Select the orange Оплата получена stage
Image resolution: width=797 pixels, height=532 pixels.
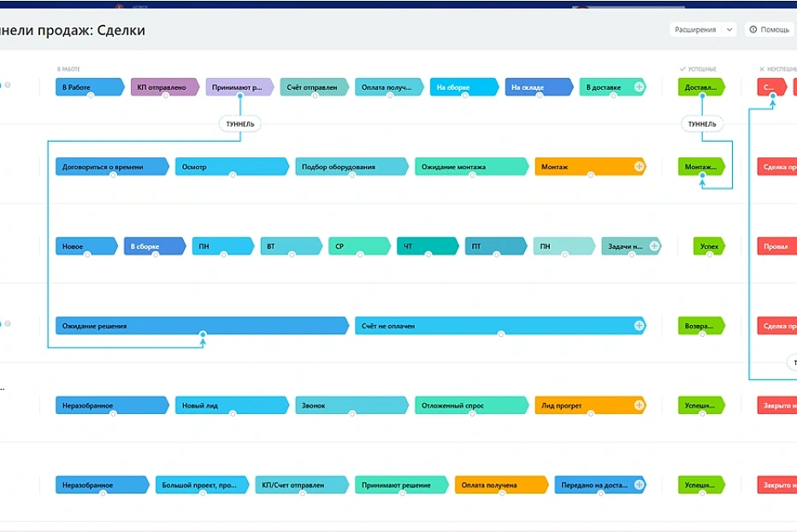pyautogui.click(x=500, y=485)
